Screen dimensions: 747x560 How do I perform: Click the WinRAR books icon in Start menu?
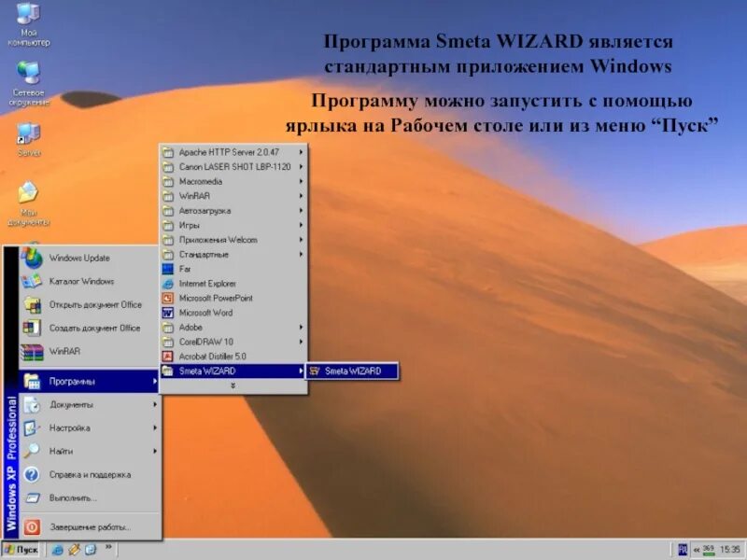click(x=32, y=352)
